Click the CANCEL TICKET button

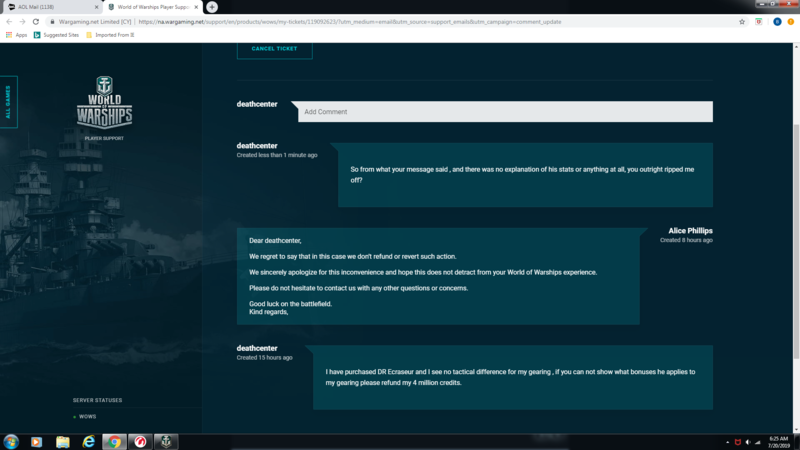click(x=274, y=49)
